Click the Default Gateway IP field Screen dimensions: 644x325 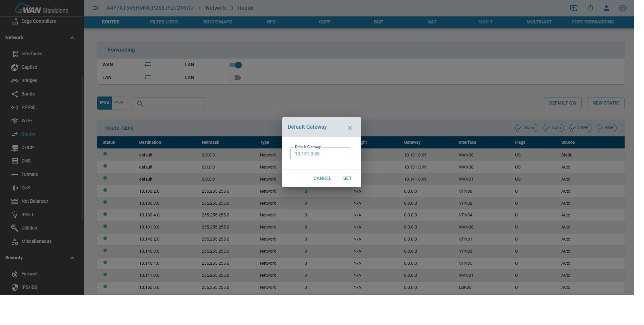click(320, 154)
